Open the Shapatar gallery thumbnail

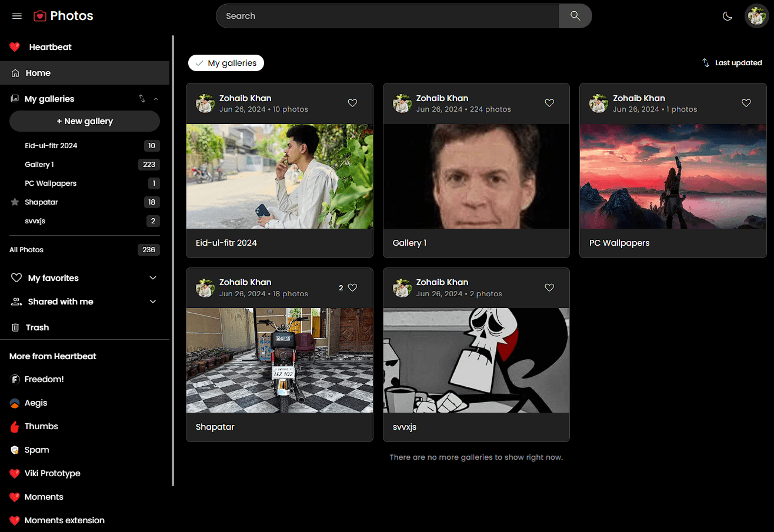pyautogui.click(x=279, y=360)
